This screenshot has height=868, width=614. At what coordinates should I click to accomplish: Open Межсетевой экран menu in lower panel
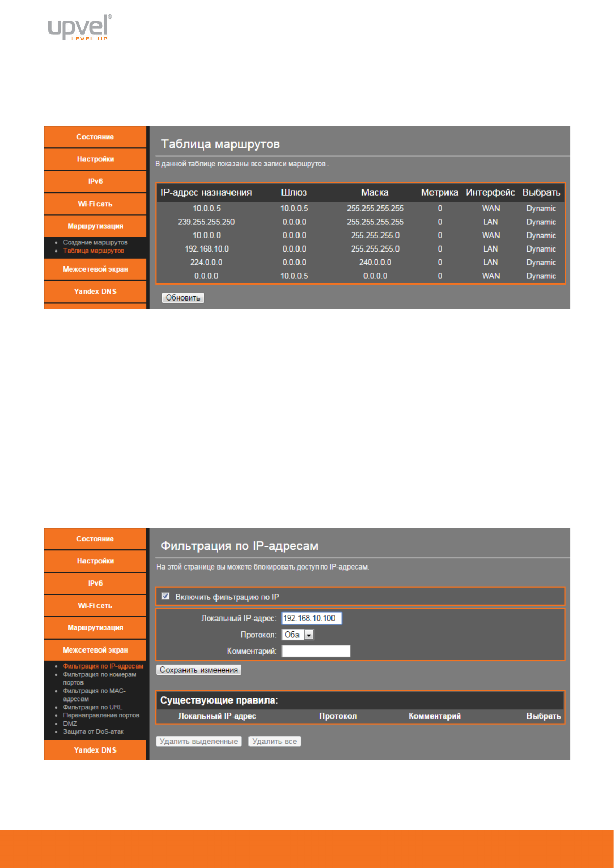tap(95, 650)
